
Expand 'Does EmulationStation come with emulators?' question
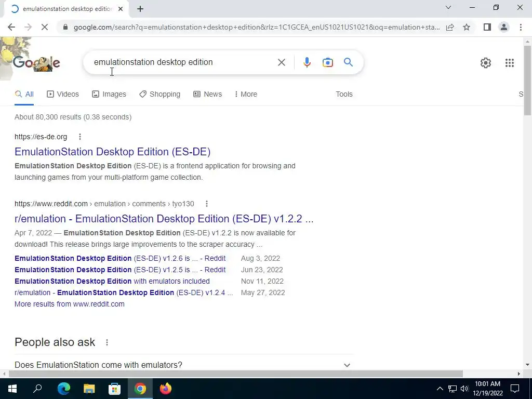[183, 365]
